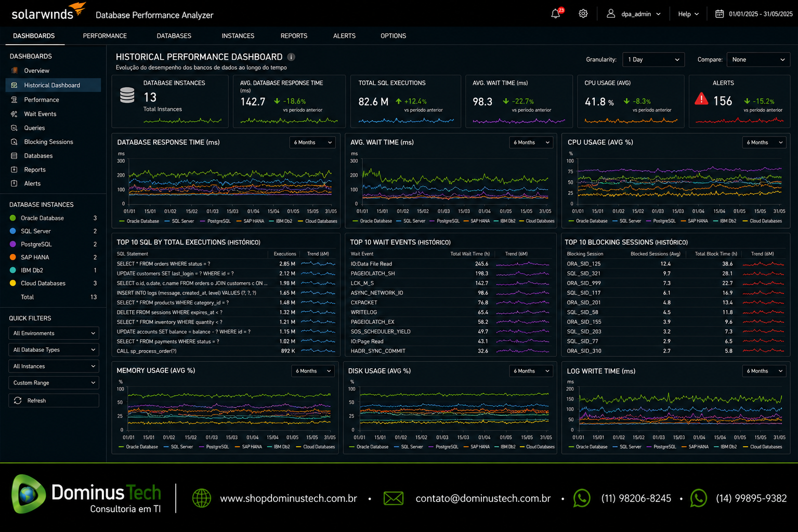Open the Granularity 1 Day dropdown
798x532 pixels.
coord(653,60)
